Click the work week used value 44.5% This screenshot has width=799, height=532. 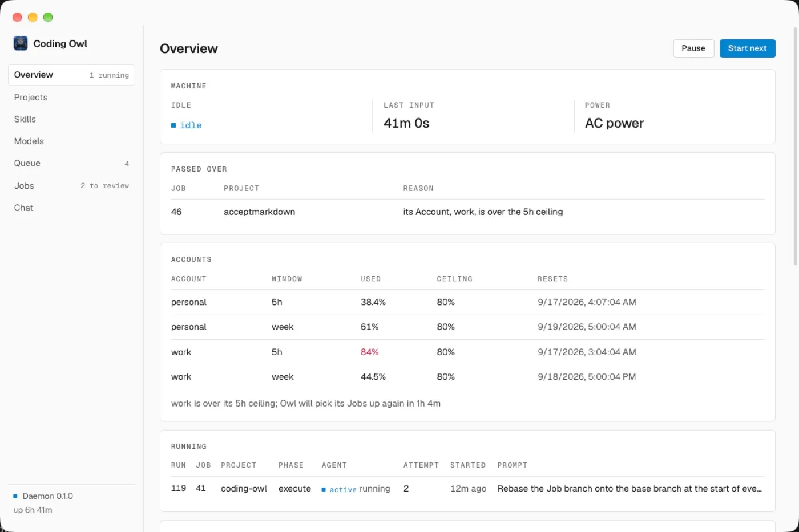pyautogui.click(x=373, y=376)
